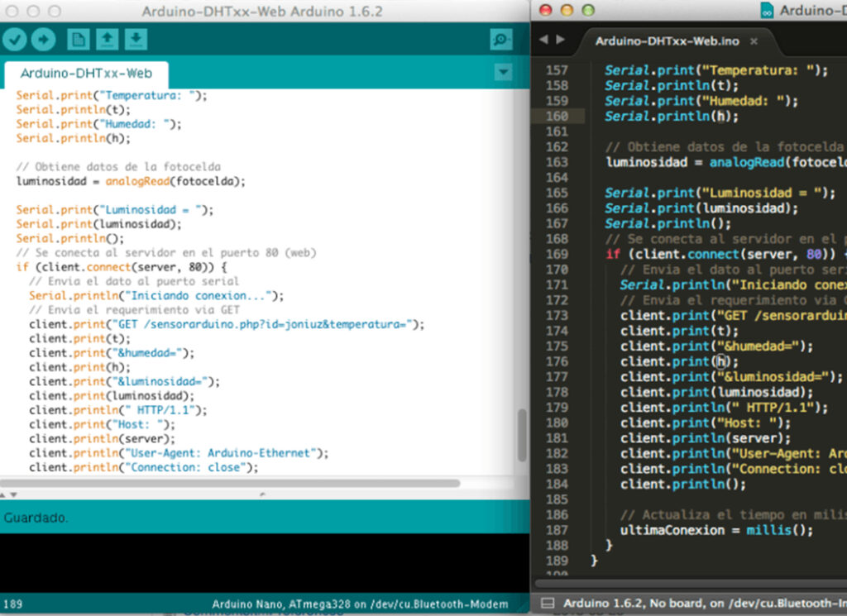This screenshot has width=847, height=616.
Task: Minimize Sublime Text with the yellow button
Action: [x=567, y=10]
